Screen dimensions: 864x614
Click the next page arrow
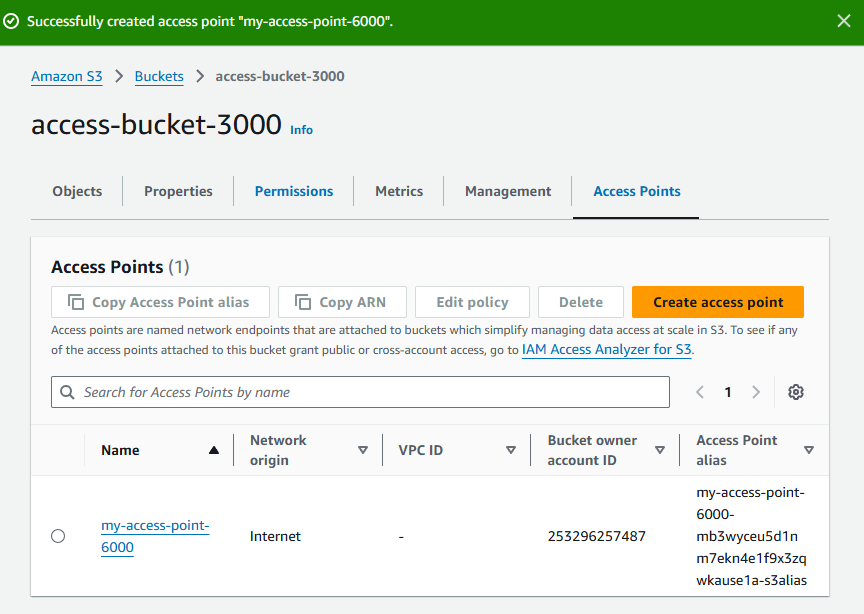[756, 392]
